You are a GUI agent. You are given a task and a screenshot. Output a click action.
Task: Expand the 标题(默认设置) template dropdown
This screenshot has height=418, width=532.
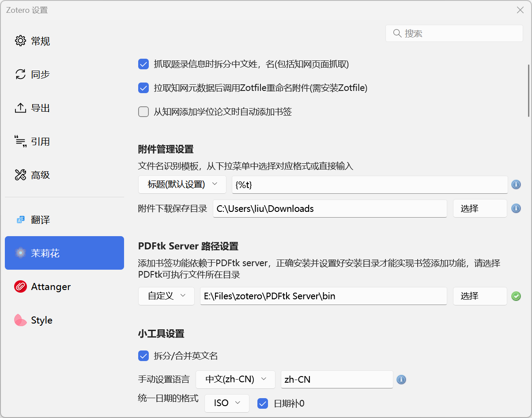(182, 185)
